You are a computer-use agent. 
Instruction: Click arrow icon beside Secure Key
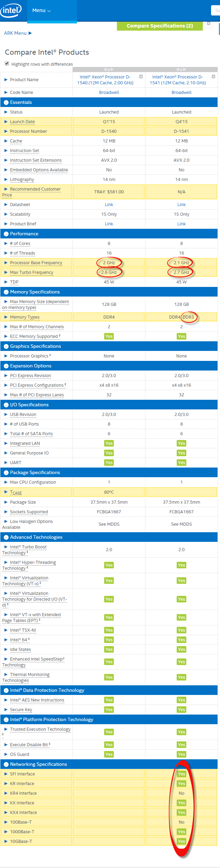[x=6, y=710]
